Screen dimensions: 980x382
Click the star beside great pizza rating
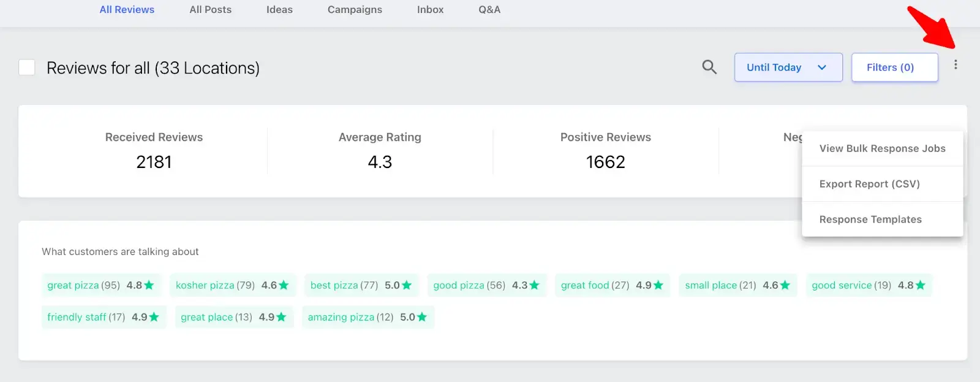pos(149,285)
